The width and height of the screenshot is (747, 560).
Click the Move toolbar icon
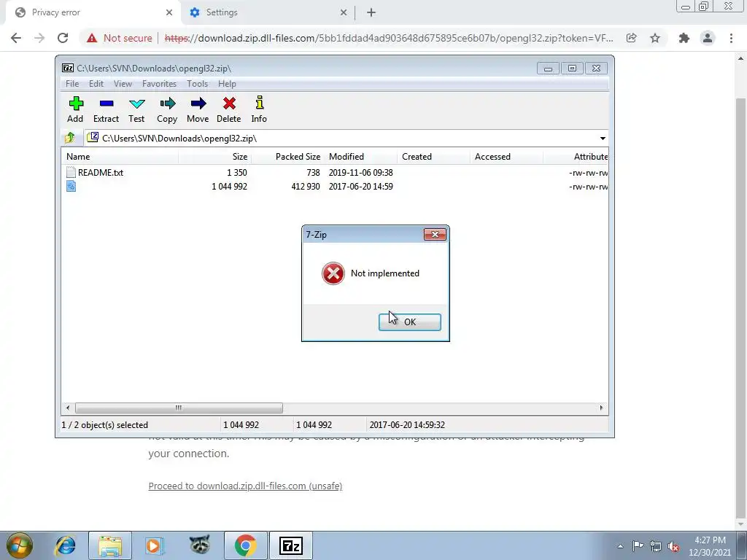pyautogui.click(x=198, y=104)
